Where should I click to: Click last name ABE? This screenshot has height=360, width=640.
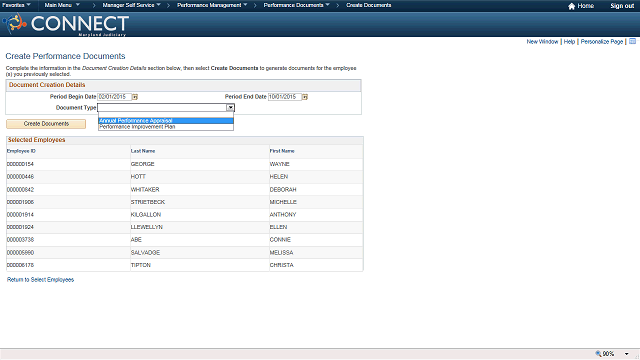[136, 240]
